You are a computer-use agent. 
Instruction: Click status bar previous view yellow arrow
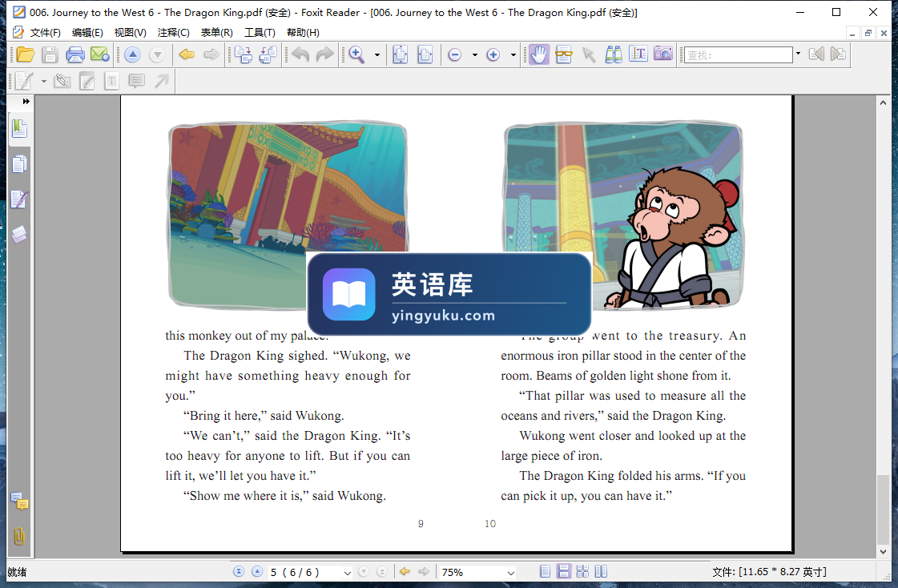pyautogui.click(x=405, y=572)
